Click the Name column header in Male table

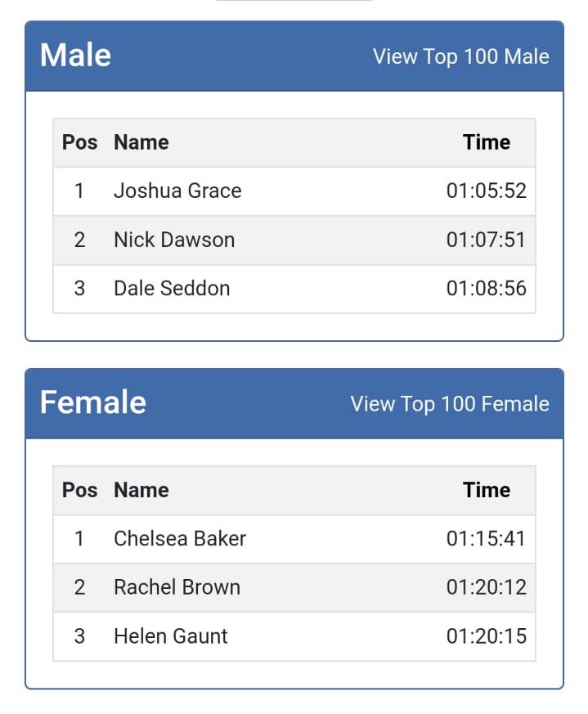coord(141,142)
